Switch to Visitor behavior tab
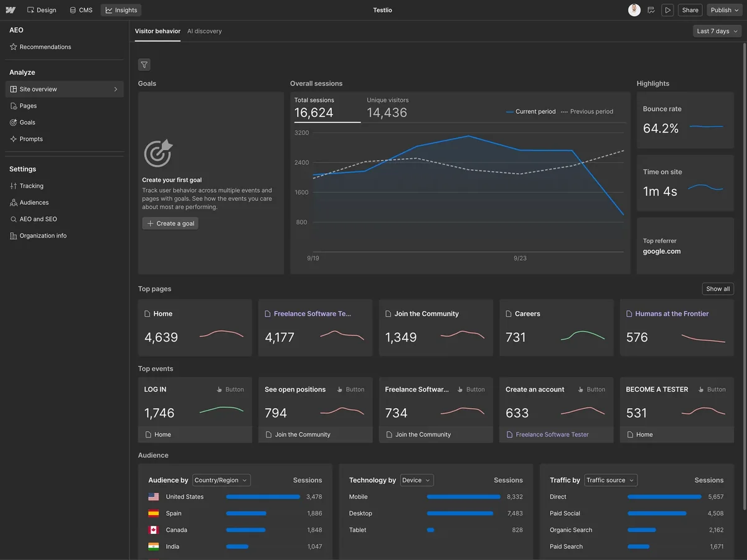Viewport: 747px width, 560px height. (157, 31)
